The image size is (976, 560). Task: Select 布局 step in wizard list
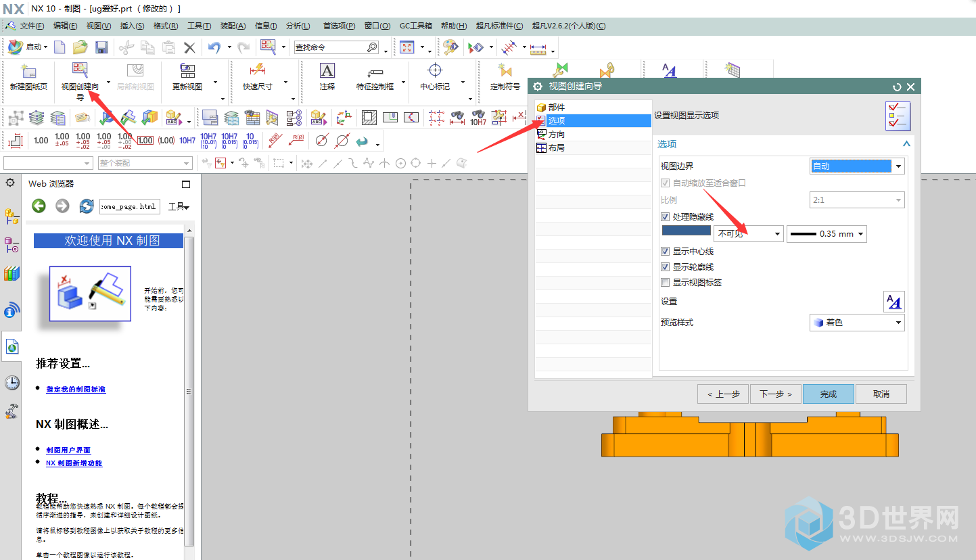[593, 147]
